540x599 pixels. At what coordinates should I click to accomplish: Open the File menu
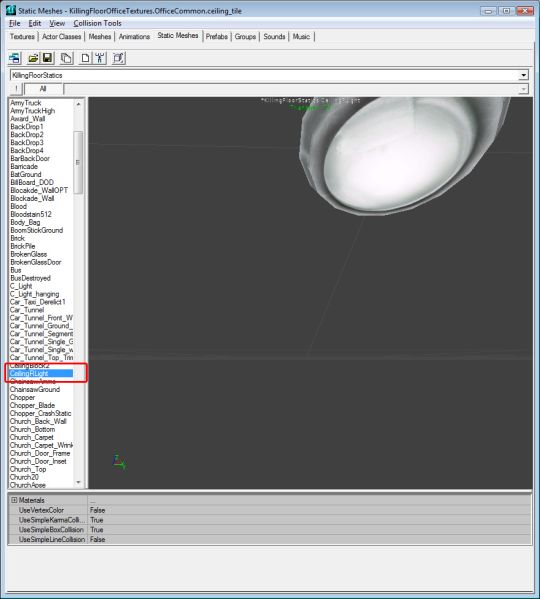tap(15, 23)
